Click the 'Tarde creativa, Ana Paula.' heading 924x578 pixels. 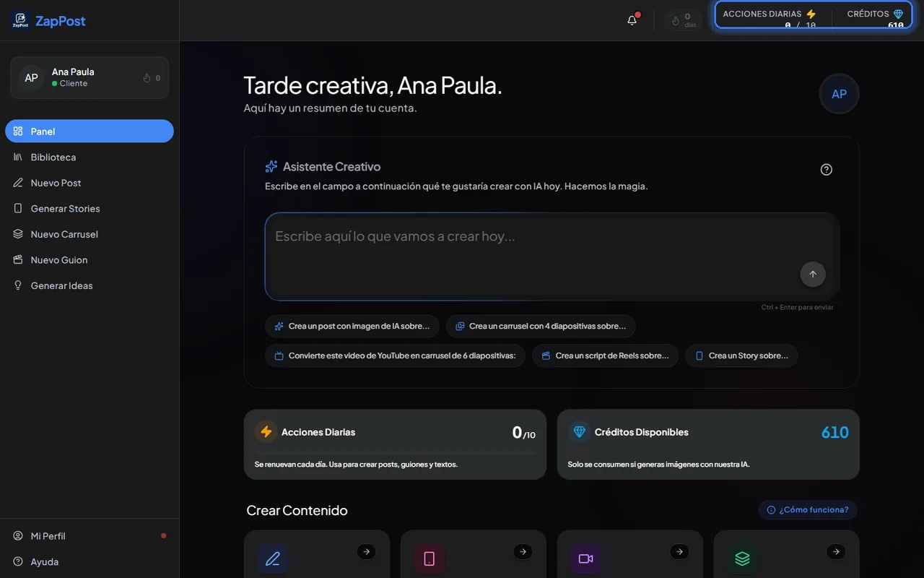click(x=372, y=85)
